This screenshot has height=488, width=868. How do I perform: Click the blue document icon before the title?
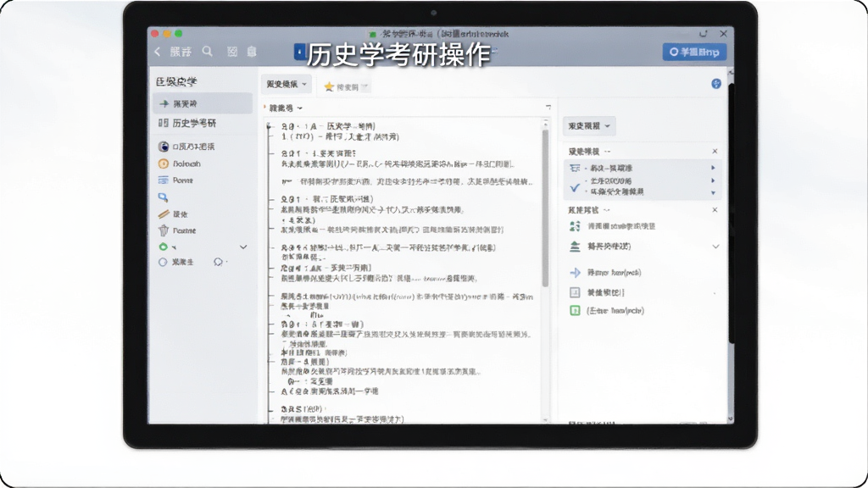click(300, 52)
